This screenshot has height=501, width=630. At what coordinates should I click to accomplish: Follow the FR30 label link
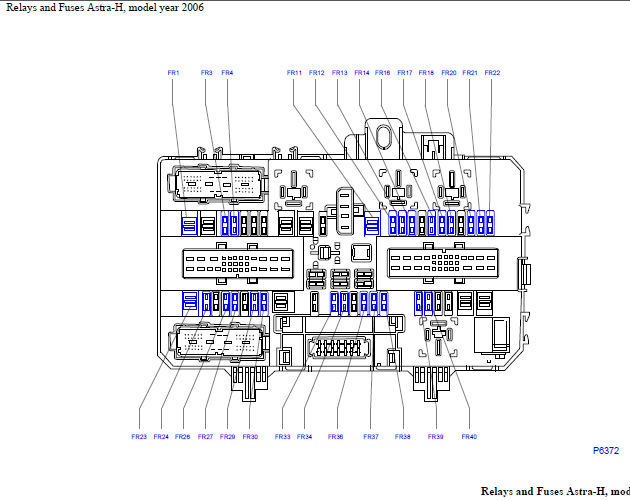(x=250, y=437)
